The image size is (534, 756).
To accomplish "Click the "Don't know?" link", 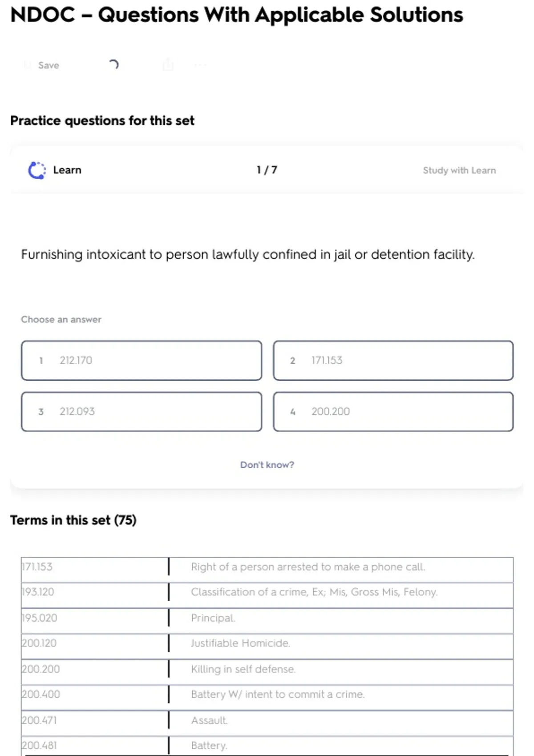I will pyautogui.click(x=267, y=465).
